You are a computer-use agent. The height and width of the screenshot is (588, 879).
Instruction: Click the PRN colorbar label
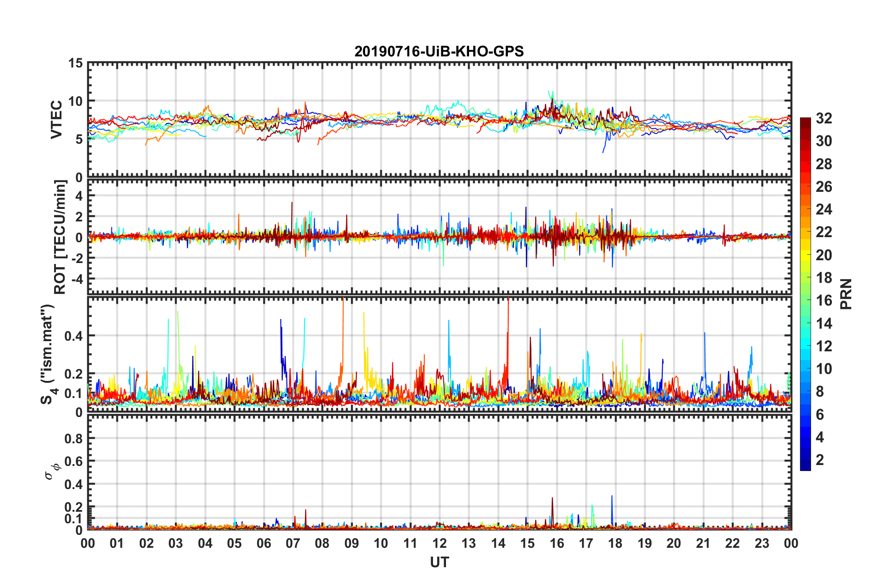tap(846, 294)
